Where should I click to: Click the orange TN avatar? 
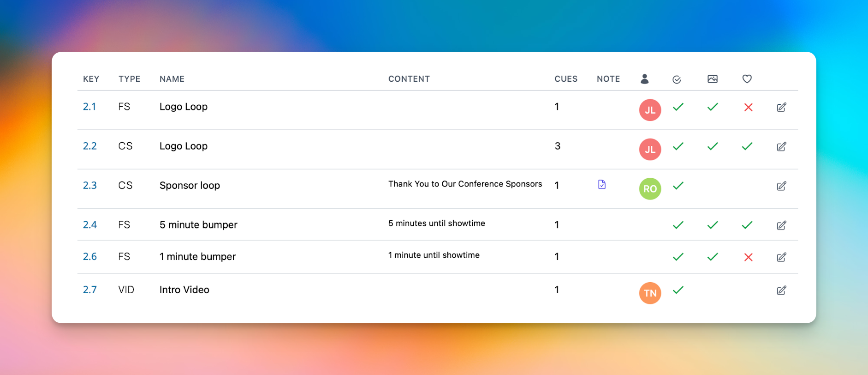point(650,293)
